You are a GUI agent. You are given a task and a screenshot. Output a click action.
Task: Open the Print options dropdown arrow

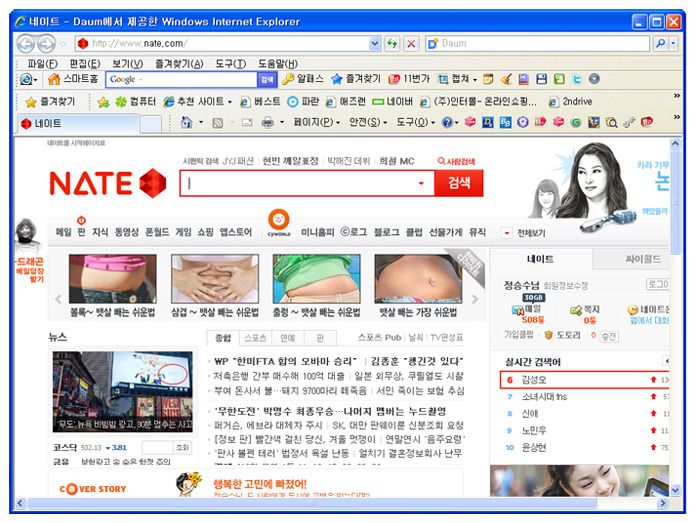click(282, 122)
